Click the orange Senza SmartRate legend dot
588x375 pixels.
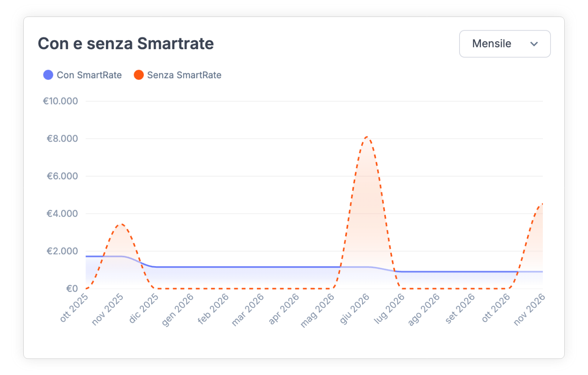pos(139,75)
